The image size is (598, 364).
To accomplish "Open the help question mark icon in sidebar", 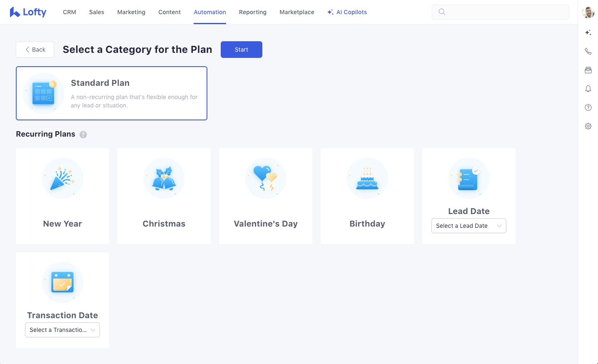I will point(588,107).
